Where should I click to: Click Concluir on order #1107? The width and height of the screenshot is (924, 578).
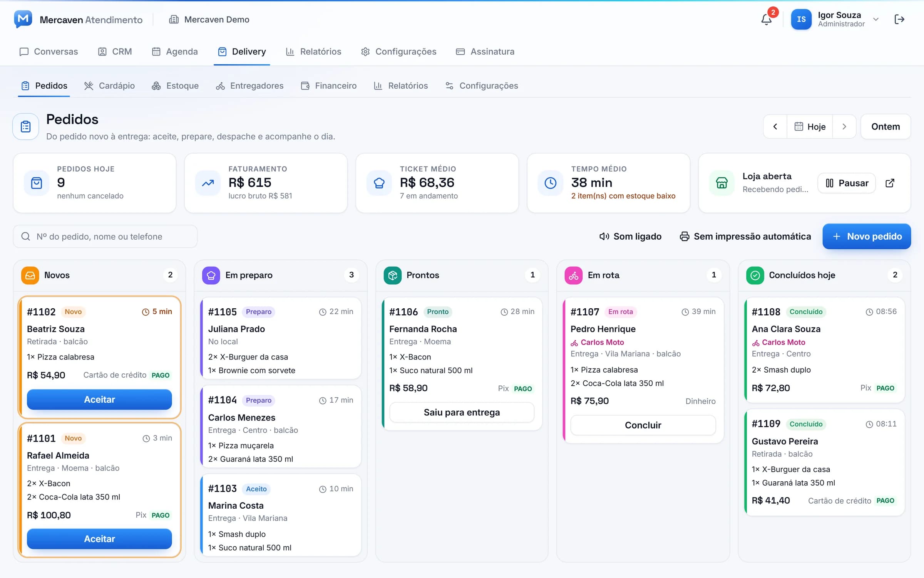pos(643,425)
